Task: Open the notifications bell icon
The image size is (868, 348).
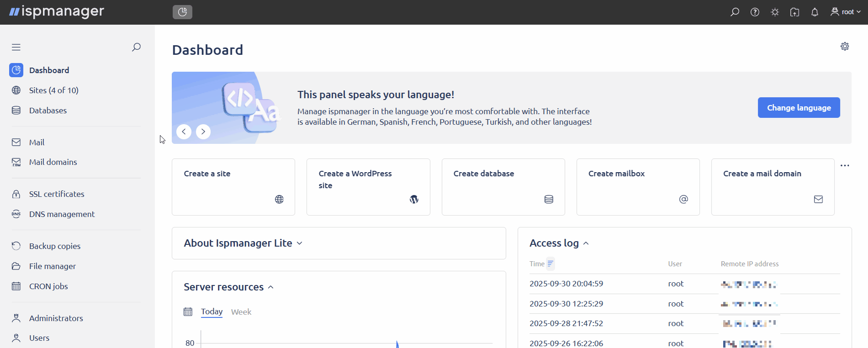Action: [x=815, y=12]
